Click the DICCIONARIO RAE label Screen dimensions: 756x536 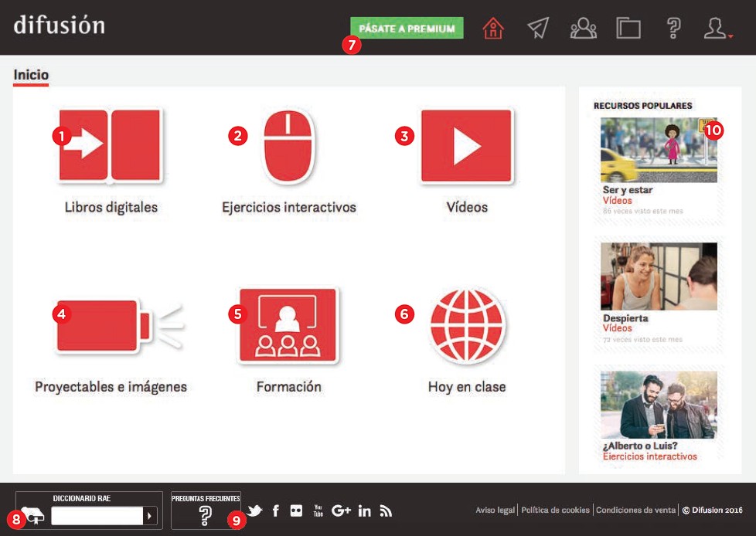pos(81,498)
